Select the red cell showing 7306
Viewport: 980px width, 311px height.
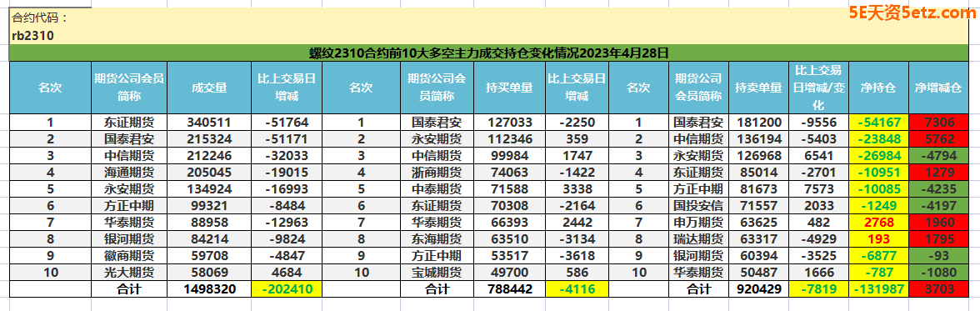point(938,122)
